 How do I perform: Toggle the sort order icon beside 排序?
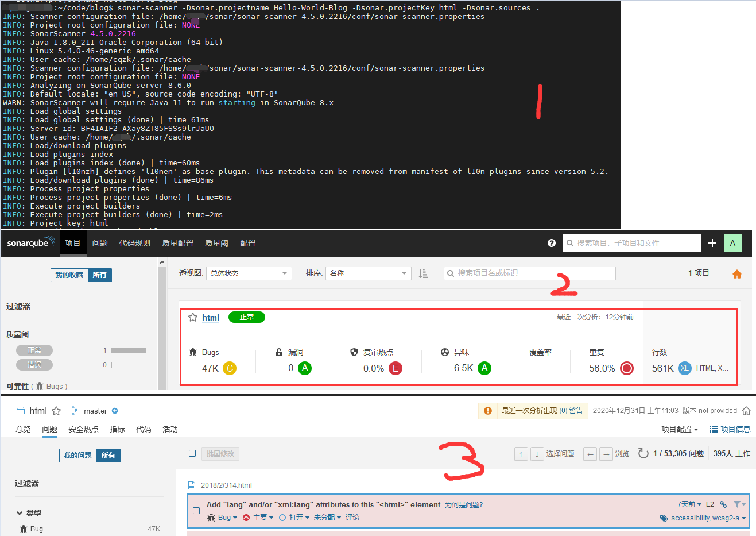pyautogui.click(x=423, y=273)
